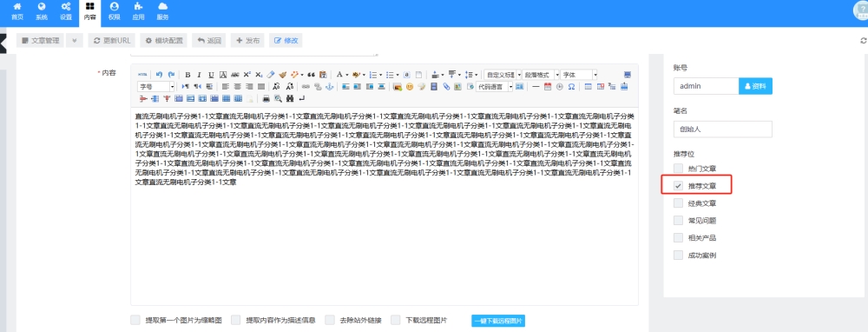Image resolution: width=868 pixels, height=332 pixels.
Task: Click the print icon in editor toolbar
Action: click(x=266, y=99)
